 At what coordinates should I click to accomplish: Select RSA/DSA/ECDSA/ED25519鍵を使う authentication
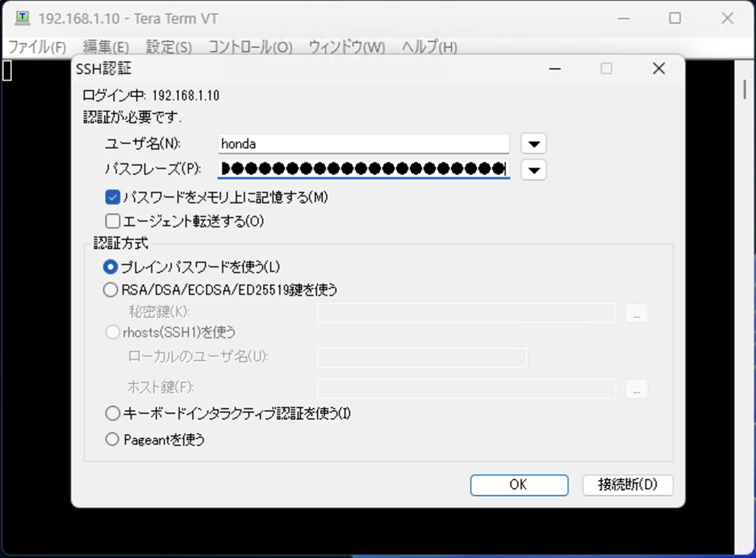click(x=111, y=290)
